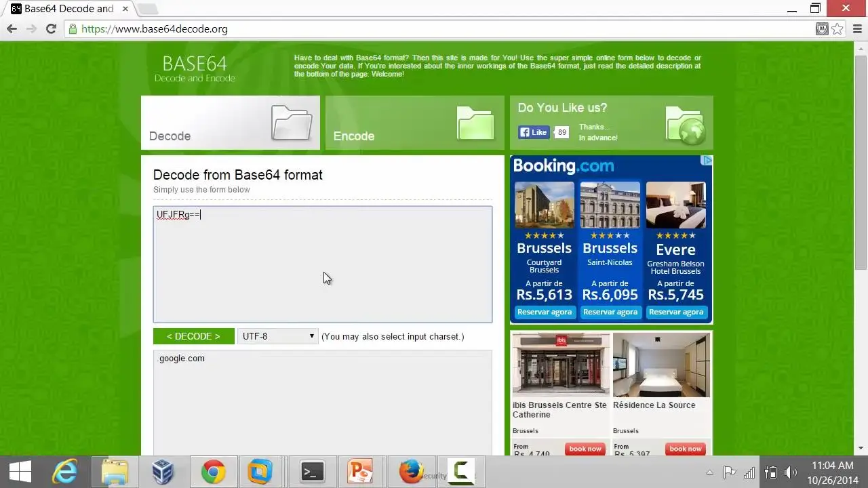Image resolution: width=868 pixels, height=488 pixels.
Task: Open PowerPoint from the taskbar
Action: [x=360, y=472]
